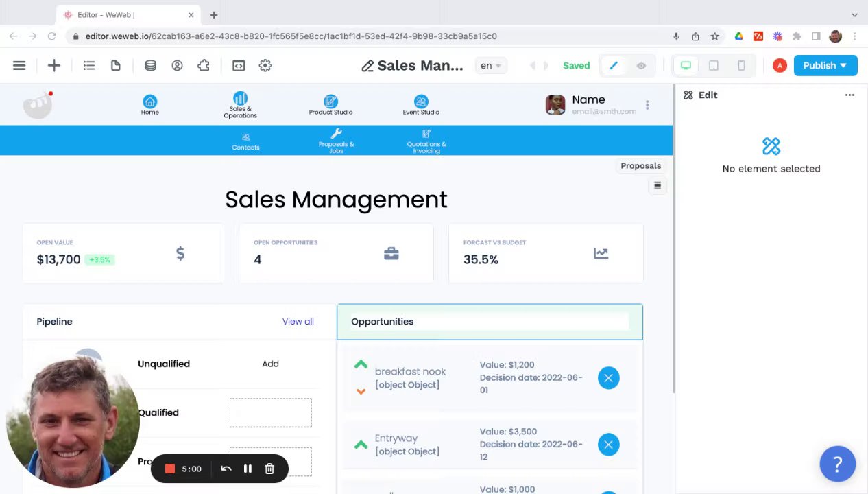Click the browser address bar URL
The height and width of the screenshot is (494, 868).
(x=291, y=36)
